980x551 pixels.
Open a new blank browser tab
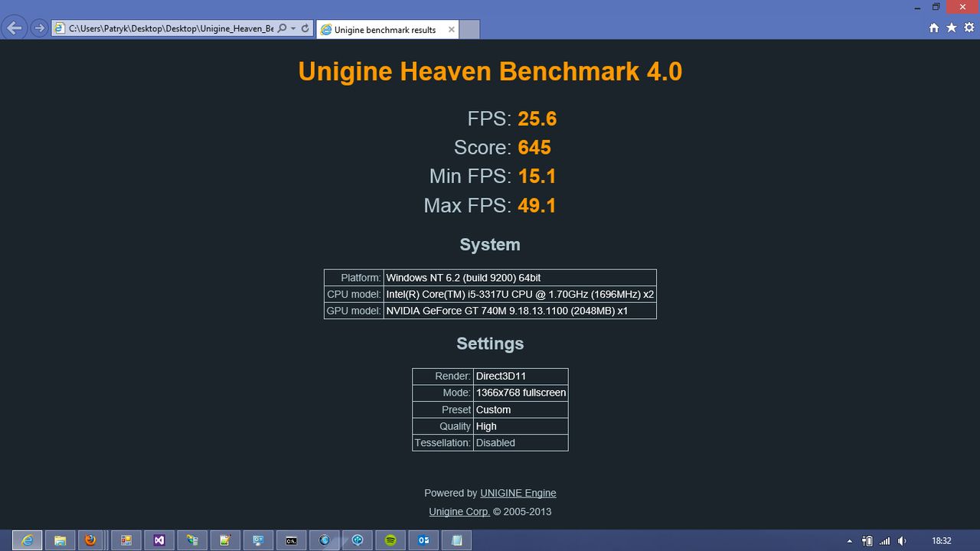469,30
